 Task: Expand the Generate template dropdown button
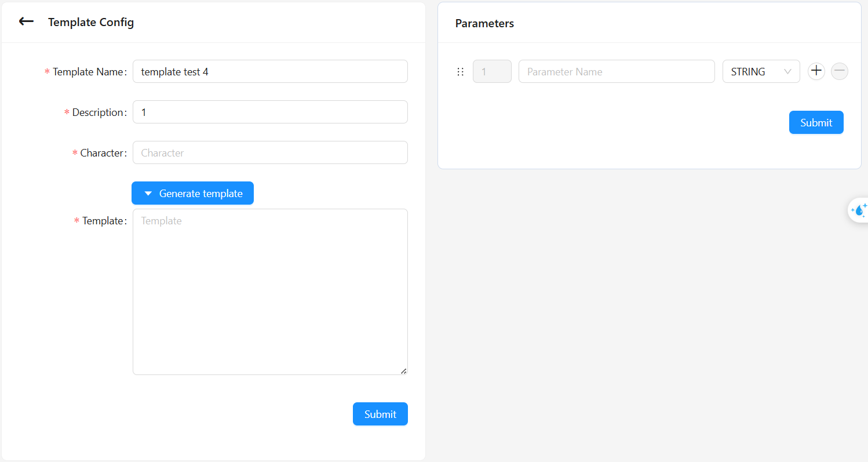(192, 193)
